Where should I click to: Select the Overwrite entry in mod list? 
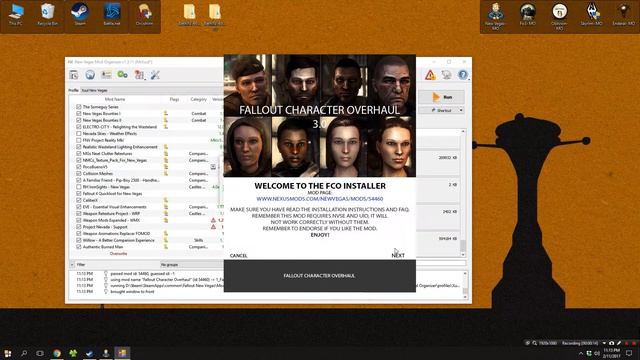click(118, 253)
